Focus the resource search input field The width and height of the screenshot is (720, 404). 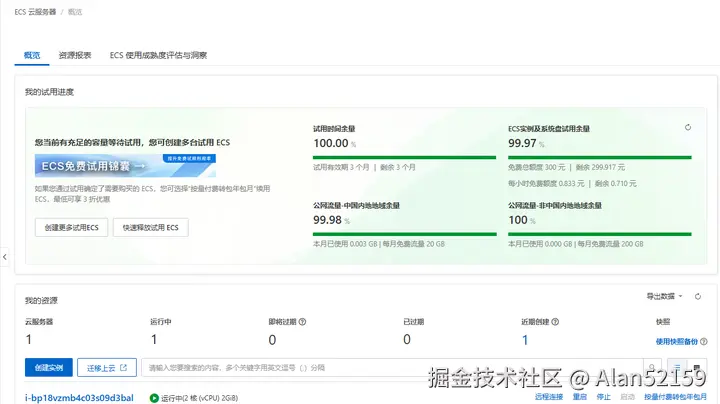pos(393,368)
